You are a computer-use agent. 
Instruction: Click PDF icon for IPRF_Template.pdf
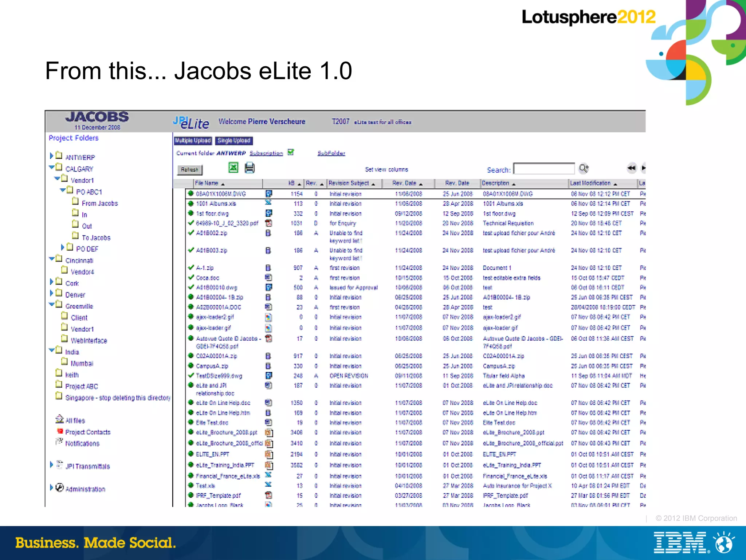pyautogui.click(x=268, y=495)
